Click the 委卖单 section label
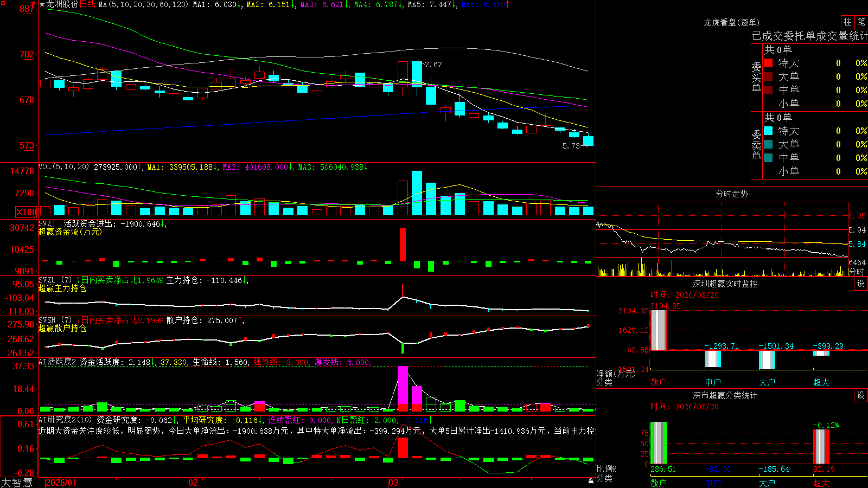Image resolution: width=868 pixels, height=488 pixels. point(756,145)
